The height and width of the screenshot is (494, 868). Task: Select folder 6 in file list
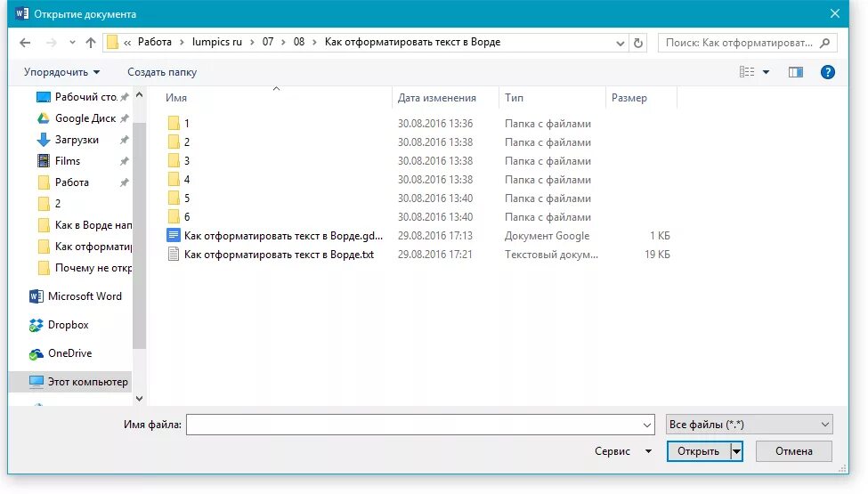179,217
